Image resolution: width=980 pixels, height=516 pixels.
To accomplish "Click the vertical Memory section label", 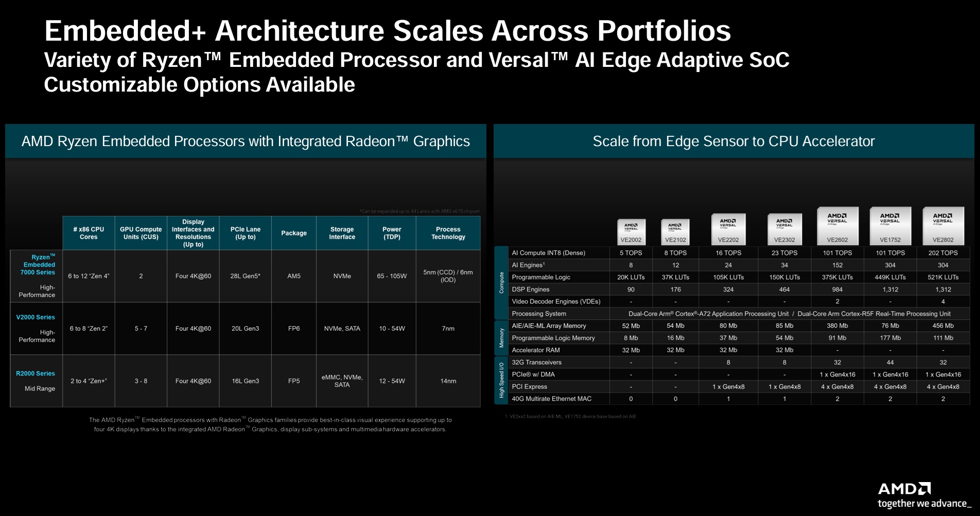I will [x=501, y=338].
